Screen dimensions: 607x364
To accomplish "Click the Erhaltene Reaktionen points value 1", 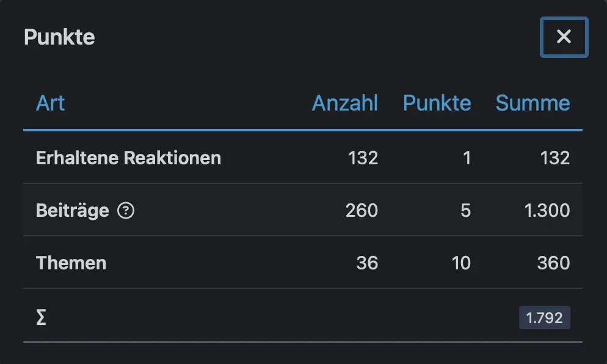I will click(467, 158).
